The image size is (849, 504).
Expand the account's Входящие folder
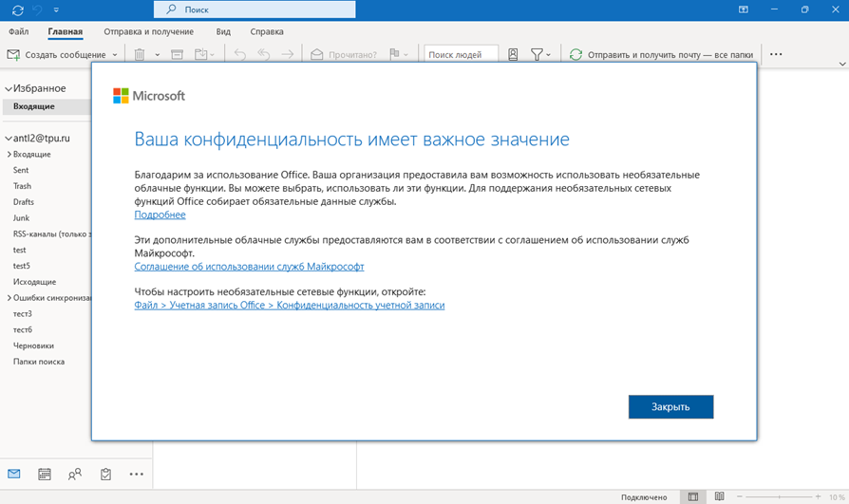pyautogui.click(x=9, y=155)
